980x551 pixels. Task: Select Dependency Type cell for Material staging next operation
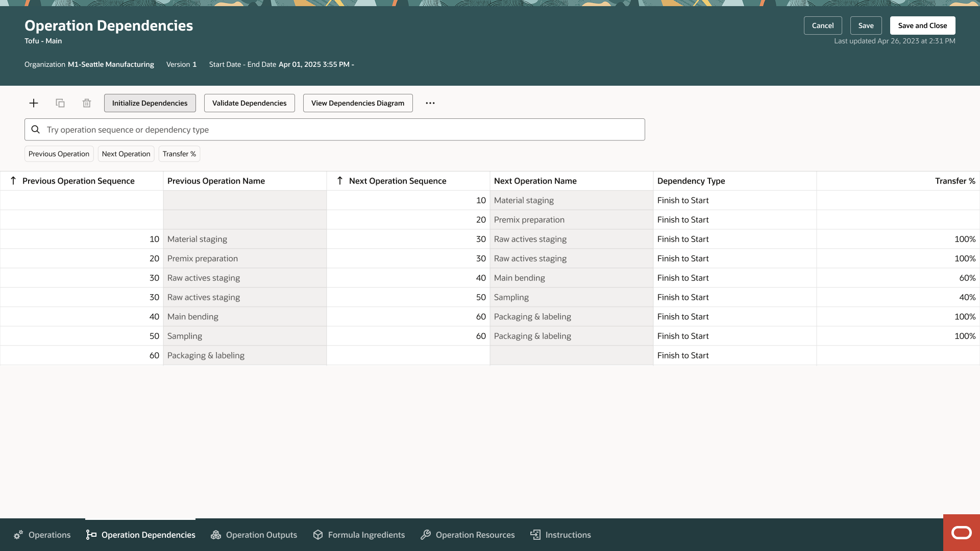[x=735, y=201]
